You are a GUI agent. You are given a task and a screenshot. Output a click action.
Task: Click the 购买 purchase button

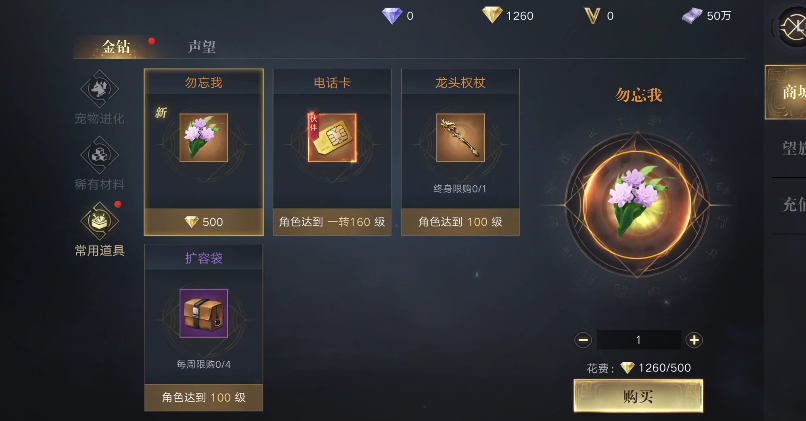(x=638, y=396)
